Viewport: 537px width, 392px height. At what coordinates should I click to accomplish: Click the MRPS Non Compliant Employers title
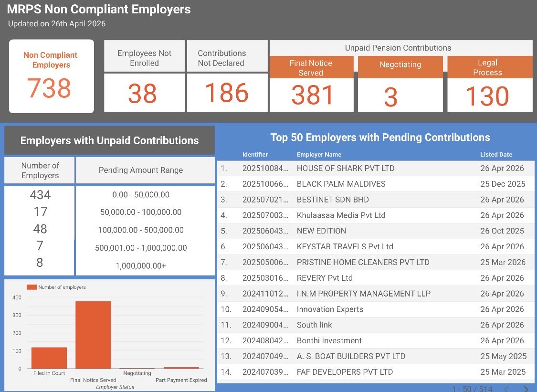99,9
